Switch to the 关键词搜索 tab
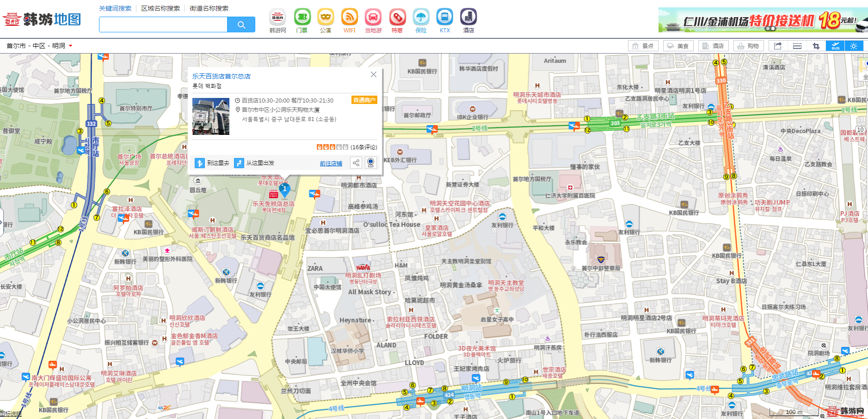 click(x=115, y=8)
